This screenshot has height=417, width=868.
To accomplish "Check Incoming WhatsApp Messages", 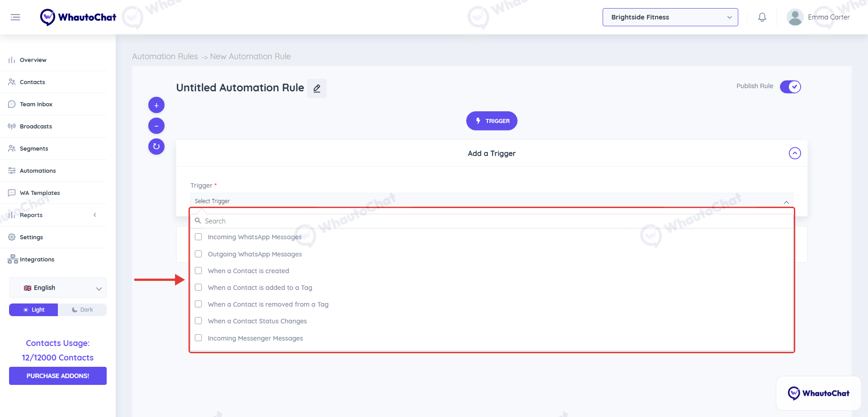I will click(x=198, y=237).
